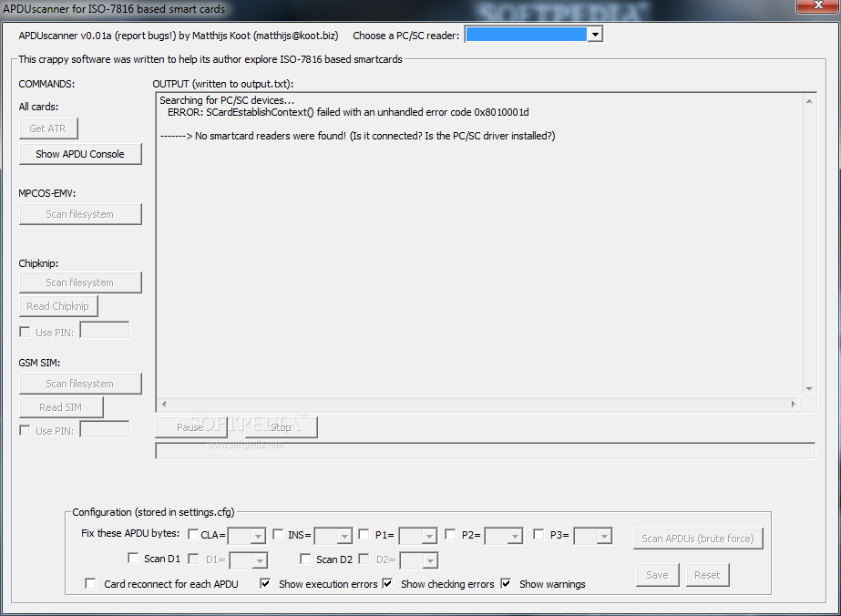The height and width of the screenshot is (616, 841).
Task: Open the INS value dropdown
Action: pos(344,536)
